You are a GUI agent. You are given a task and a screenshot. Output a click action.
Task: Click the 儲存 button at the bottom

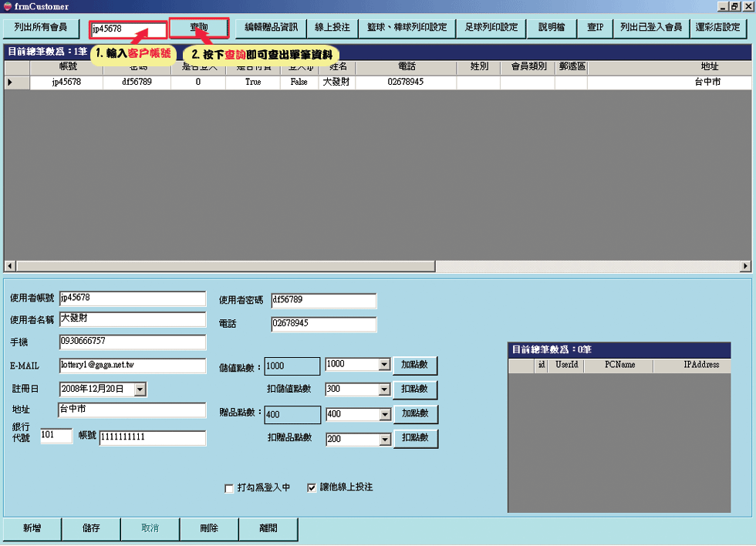[91, 529]
